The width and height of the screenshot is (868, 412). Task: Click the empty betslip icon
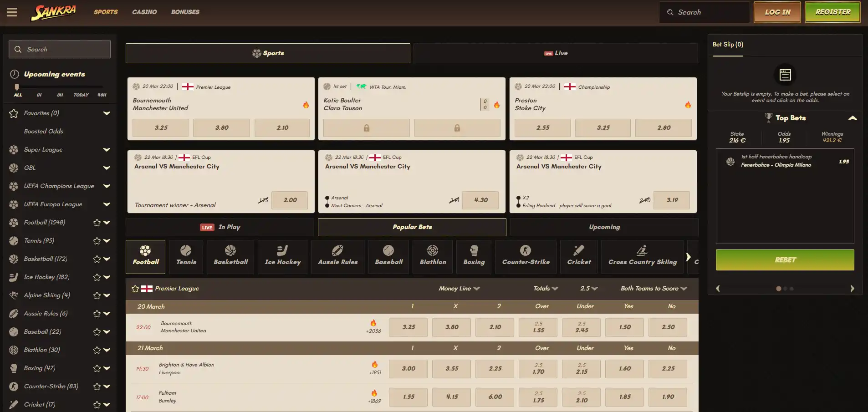[x=785, y=75]
